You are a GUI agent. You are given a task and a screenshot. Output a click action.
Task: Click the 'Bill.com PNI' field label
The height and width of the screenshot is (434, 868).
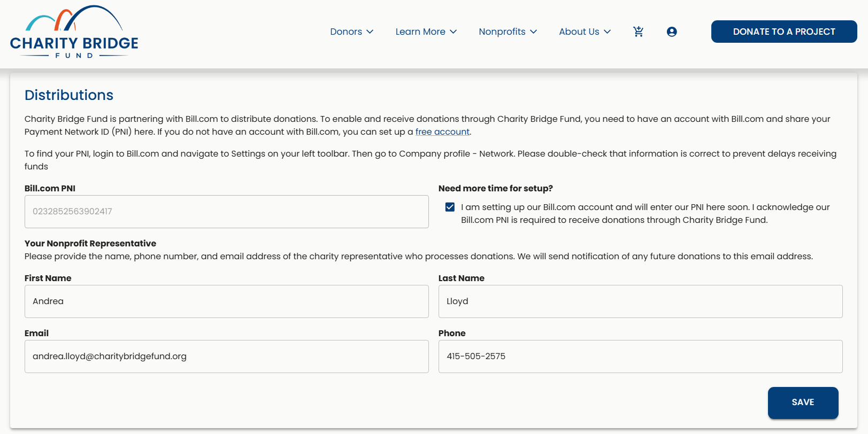pos(50,188)
